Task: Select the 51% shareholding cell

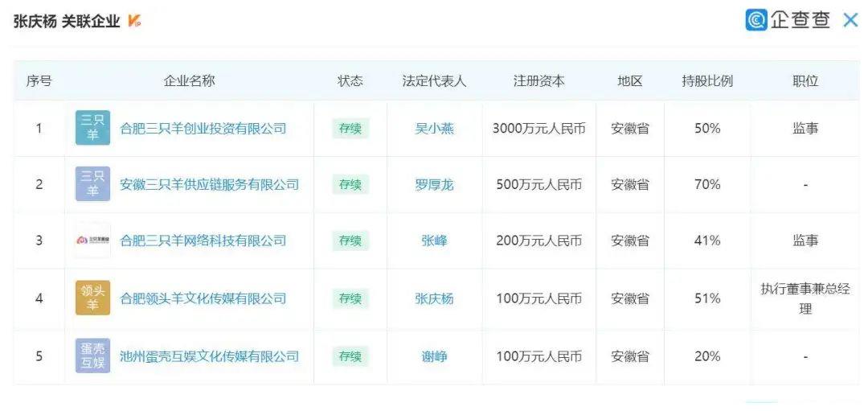Action: pyautogui.click(x=707, y=298)
